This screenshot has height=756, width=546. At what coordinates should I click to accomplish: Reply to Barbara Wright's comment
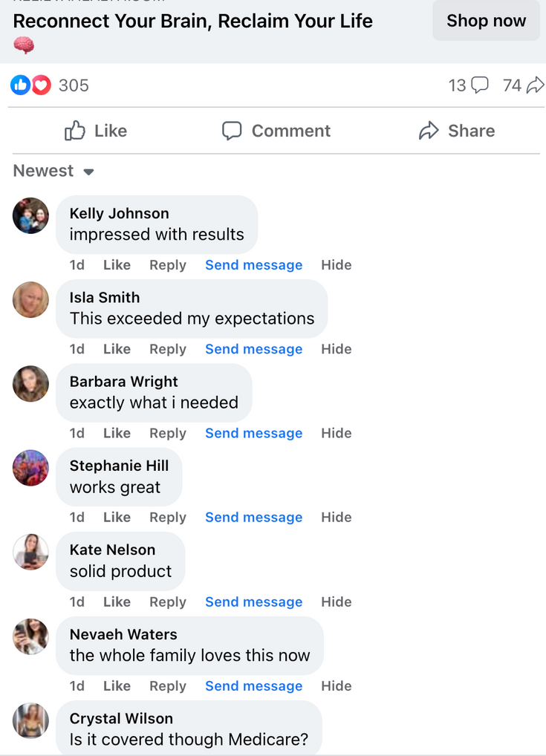[167, 433]
